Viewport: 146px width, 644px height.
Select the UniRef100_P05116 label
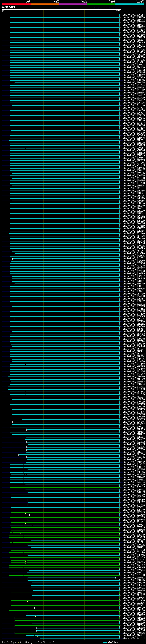[x=134, y=72]
